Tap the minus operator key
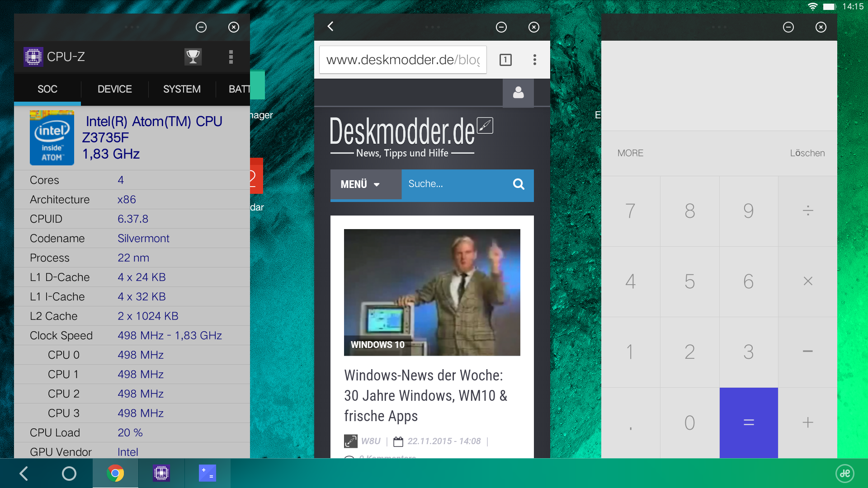Viewport: 868px width, 488px height. tap(808, 352)
